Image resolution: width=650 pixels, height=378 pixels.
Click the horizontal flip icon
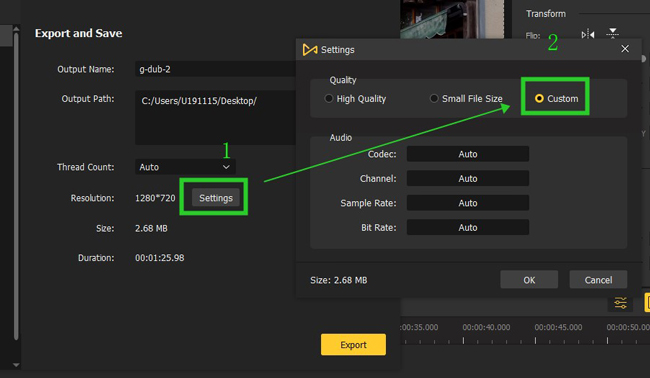588,34
